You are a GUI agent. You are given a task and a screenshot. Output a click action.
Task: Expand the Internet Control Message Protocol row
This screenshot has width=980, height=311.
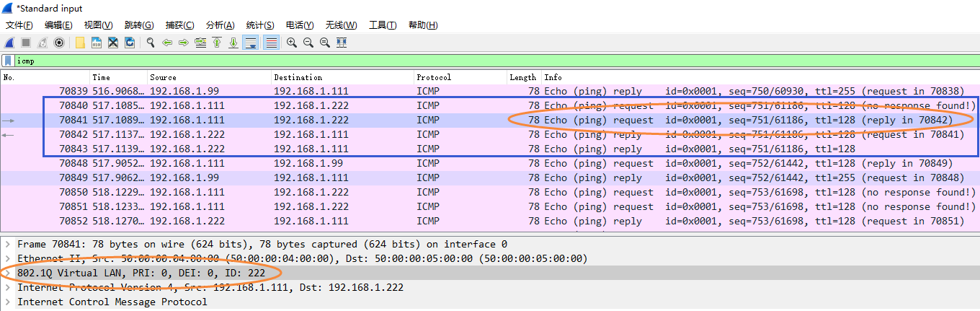(7, 302)
